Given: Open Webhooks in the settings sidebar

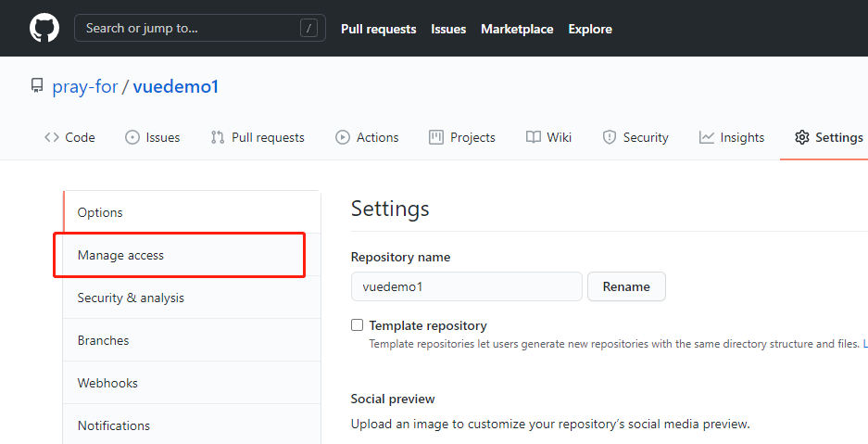Looking at the screenshot, I should pyautogui.click(x=107, y=383).
